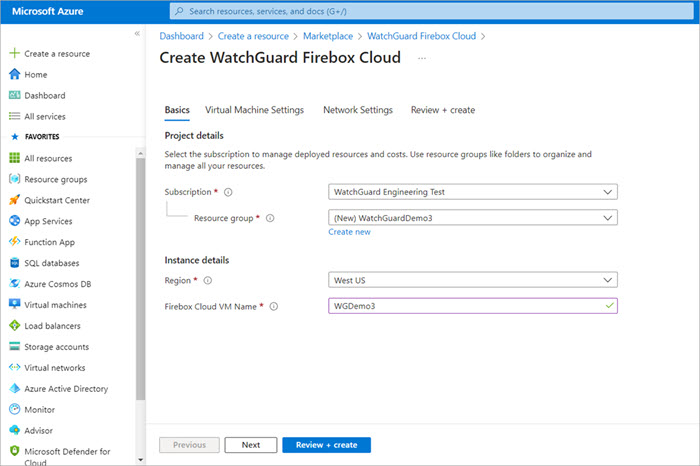Open Advisor cloud icon
The width and height of the screenshot is (700, 466).
14,430
